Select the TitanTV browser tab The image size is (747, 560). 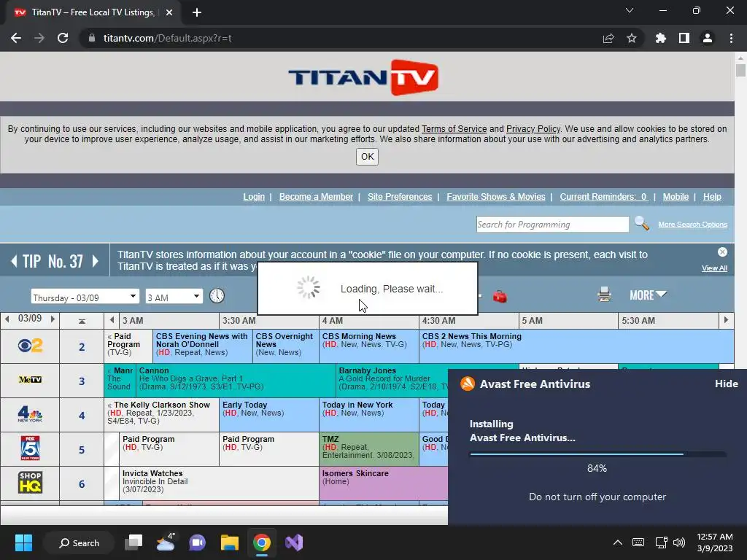(93, 12)
